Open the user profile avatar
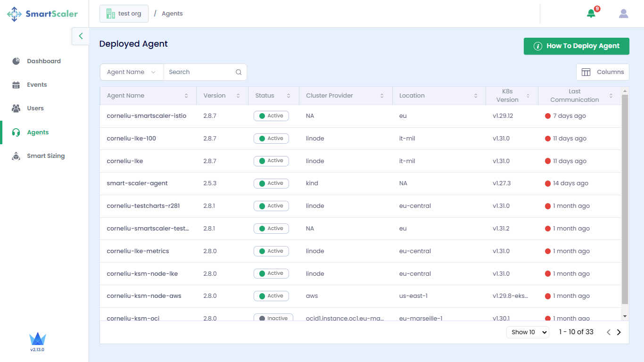Image resolution: width=644 pixels, height=362 pixels. click(x=624, y=14)
